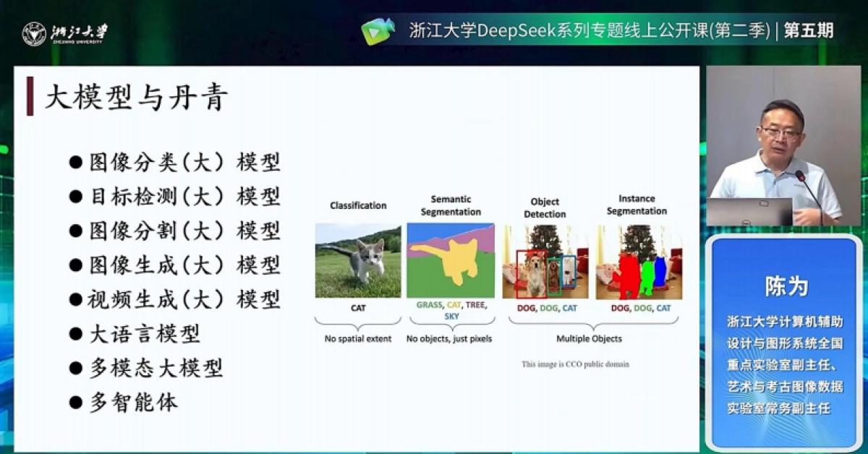
Task: Click the Classification cat image thumbnail
Action: (x=358, y=260)
